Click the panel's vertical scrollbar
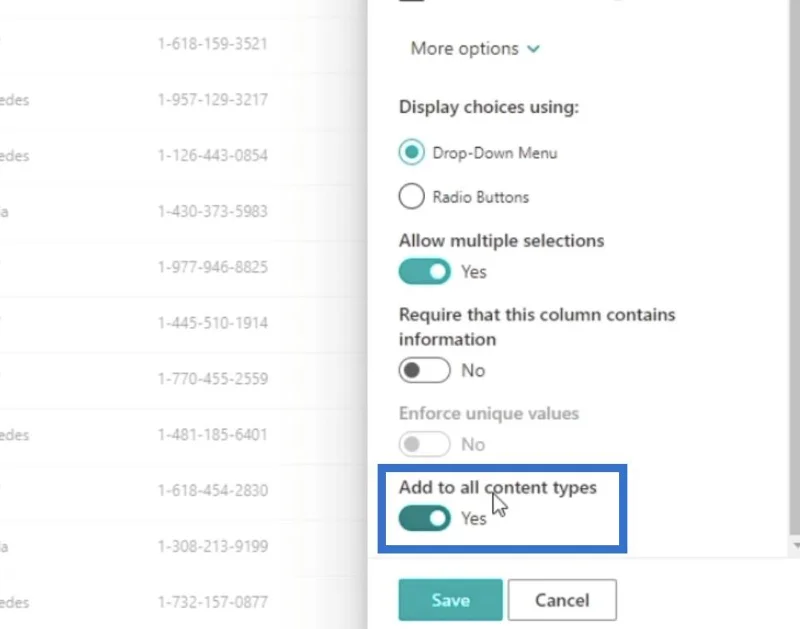The image size is (800, 629). 795,268
